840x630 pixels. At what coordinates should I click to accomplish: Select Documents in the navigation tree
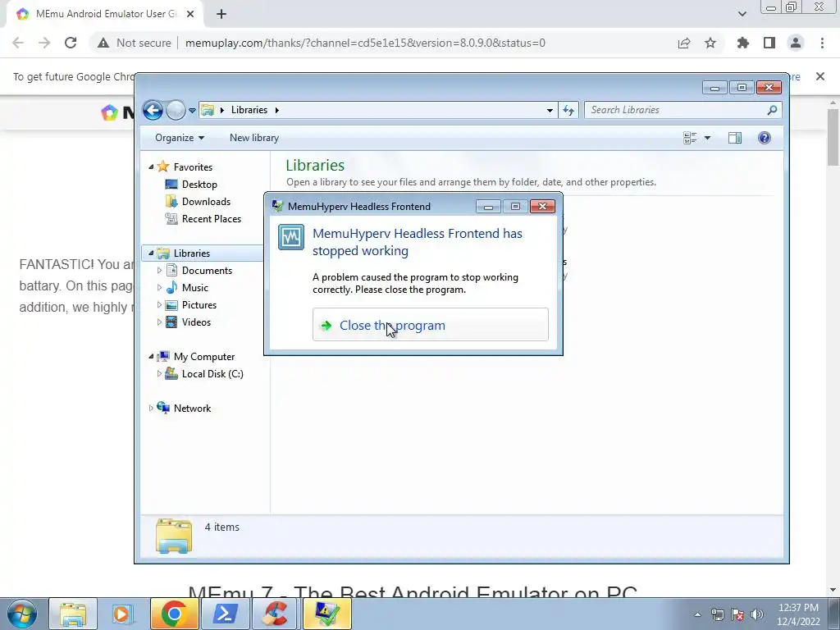click(207, 271)
